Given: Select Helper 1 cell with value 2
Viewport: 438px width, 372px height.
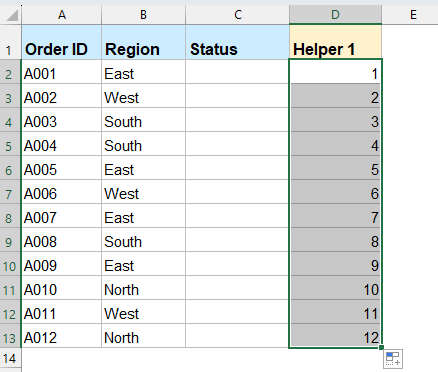Looking at the screenshot, I should (335, 96).
